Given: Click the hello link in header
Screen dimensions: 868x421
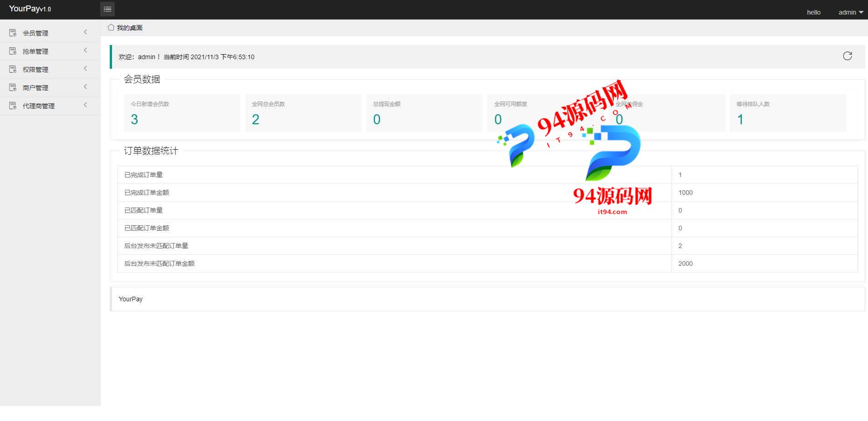Looking at the screenshot, I should (x=813, y=12).
